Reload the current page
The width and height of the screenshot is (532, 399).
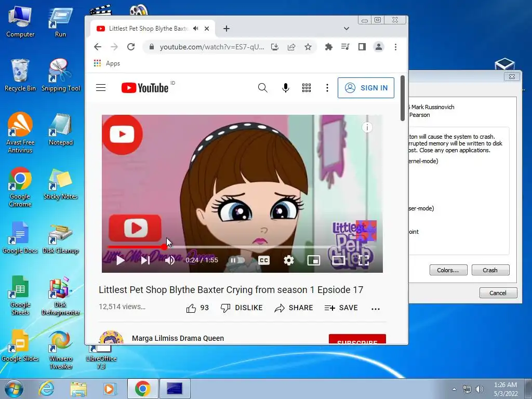131,47
